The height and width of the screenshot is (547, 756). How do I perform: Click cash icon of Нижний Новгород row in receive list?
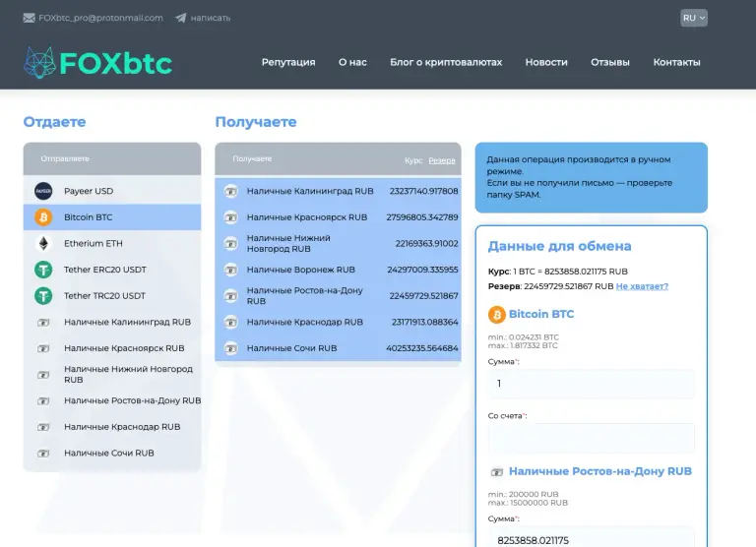(x=231, y=243)
